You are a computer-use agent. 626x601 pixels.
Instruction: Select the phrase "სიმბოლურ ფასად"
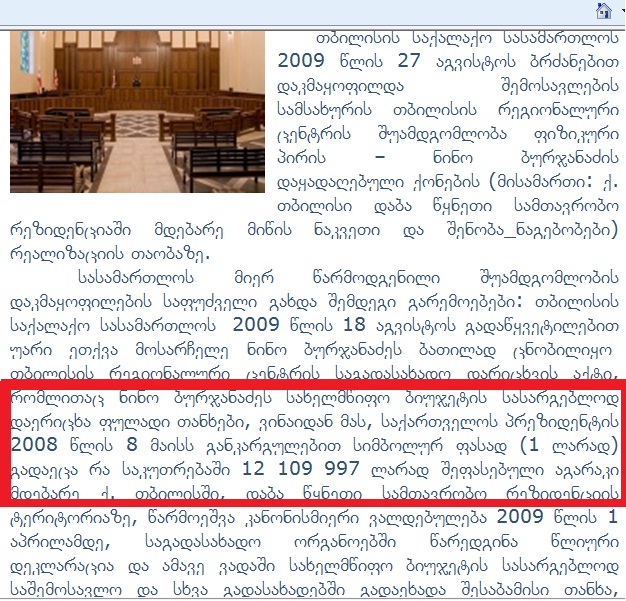coord(430,446)
